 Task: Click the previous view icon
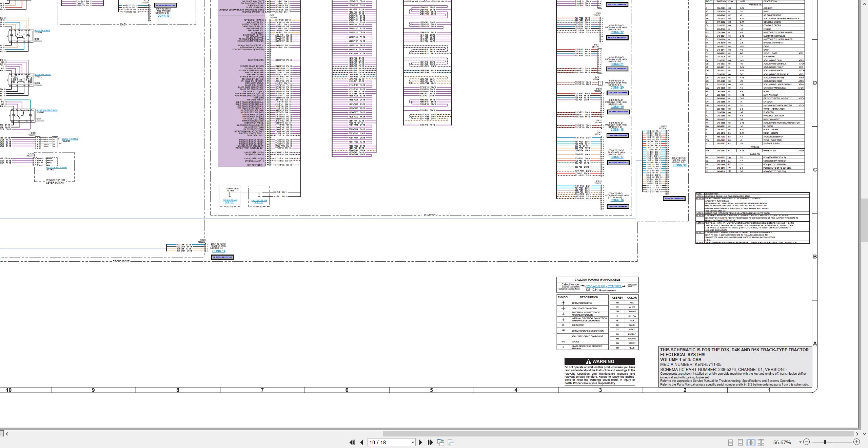point(441,442)
